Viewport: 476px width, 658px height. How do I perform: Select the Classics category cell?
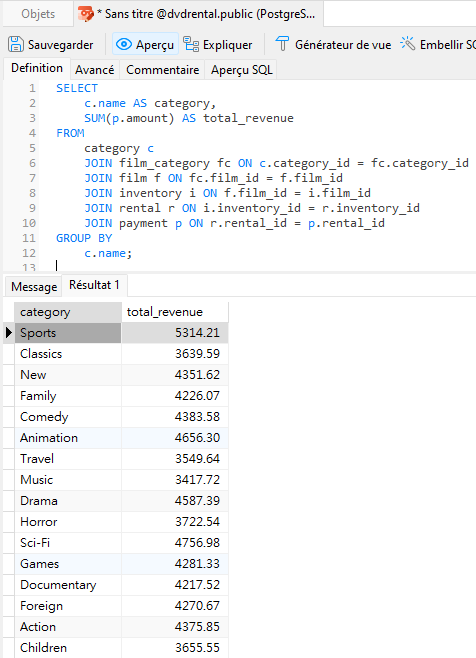[x=68, y=354]
